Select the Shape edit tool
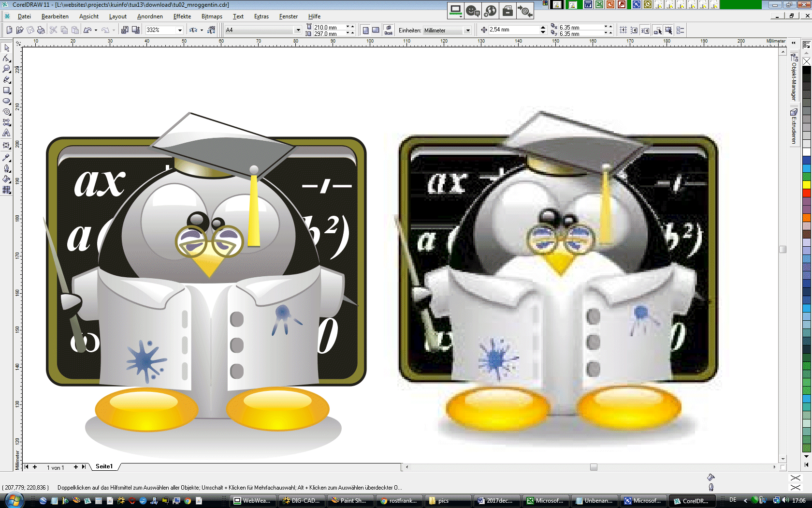The height and width of the screenshot is (508, 812). 7,58
